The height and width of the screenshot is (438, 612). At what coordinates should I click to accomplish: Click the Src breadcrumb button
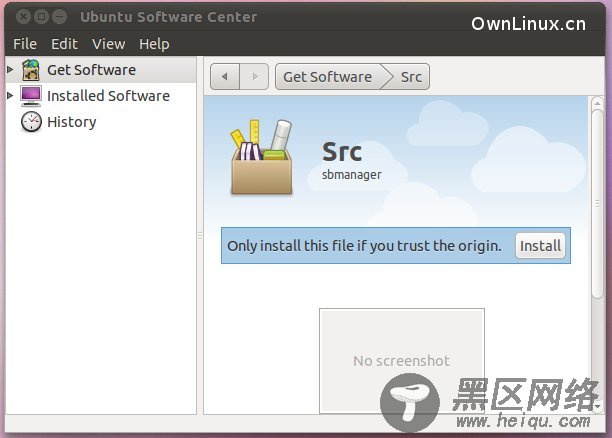click(x=411, y=77)
